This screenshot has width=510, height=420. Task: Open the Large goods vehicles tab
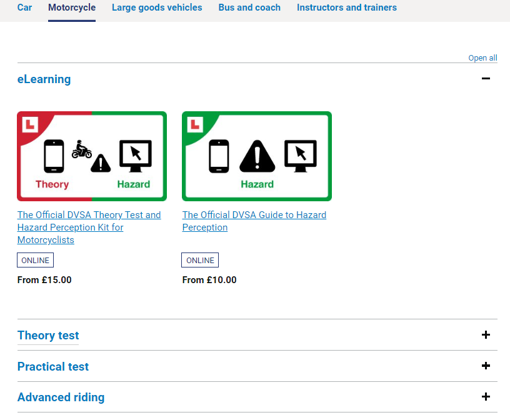pos(157,7)
